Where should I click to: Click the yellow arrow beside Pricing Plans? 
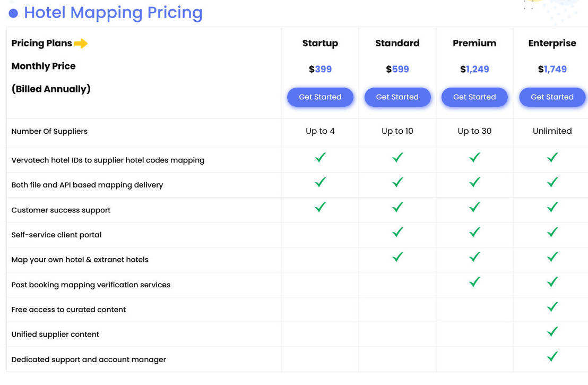[x=81, y=44]
